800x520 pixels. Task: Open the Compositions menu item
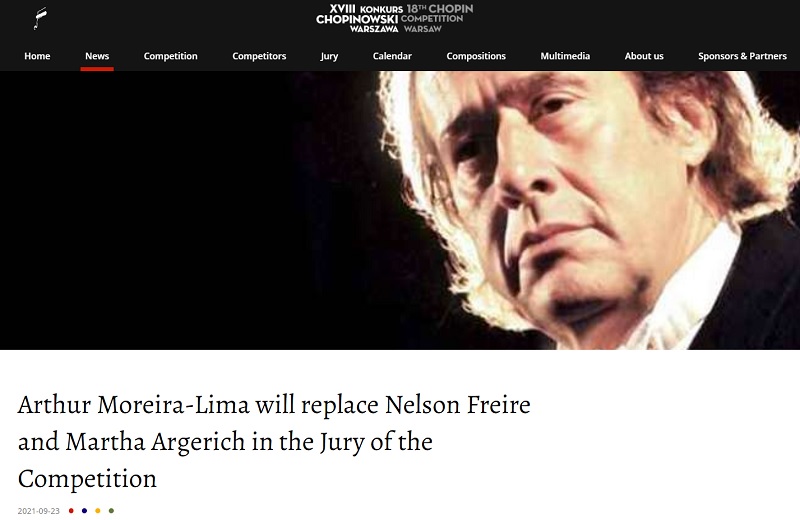[x=476, y=56]
